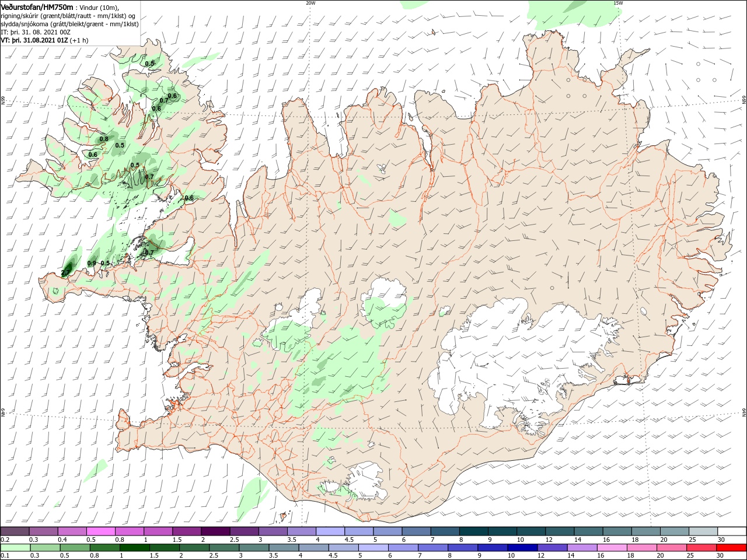
Task: Pick the white 30+ snow scale swatch
Action: [731, 531]
